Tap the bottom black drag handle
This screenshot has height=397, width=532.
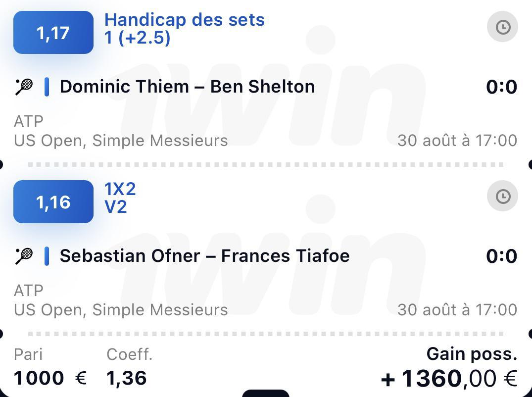coord(266,393)
